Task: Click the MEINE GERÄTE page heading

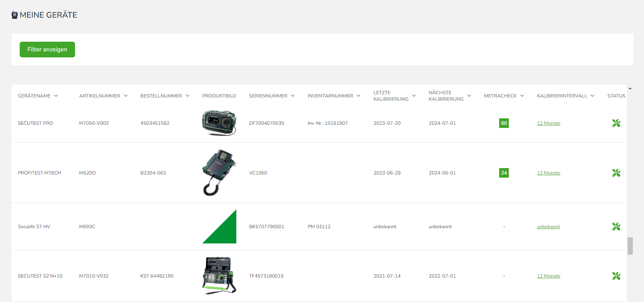Action: click(48, 15)
